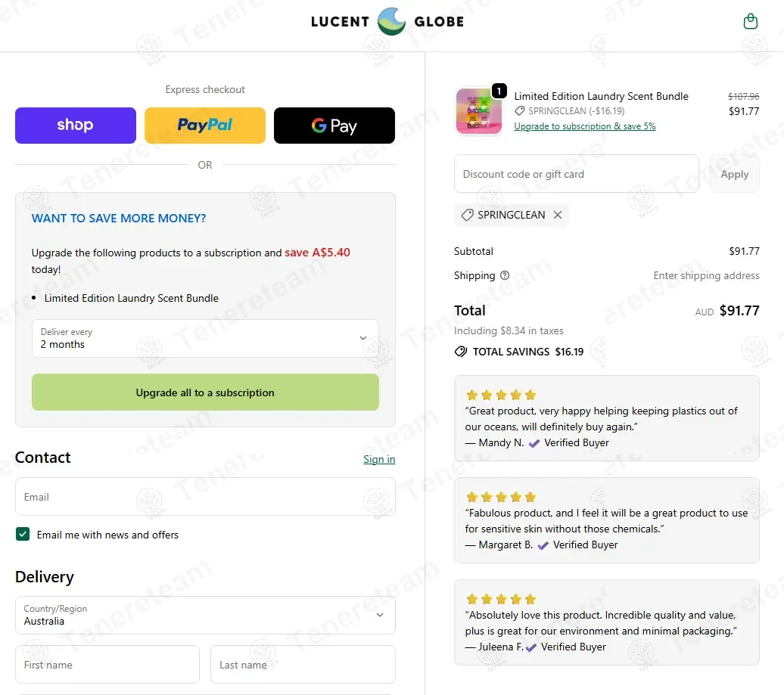
Task: Open the shopping bag cart icon
Action: coord(750,21)
